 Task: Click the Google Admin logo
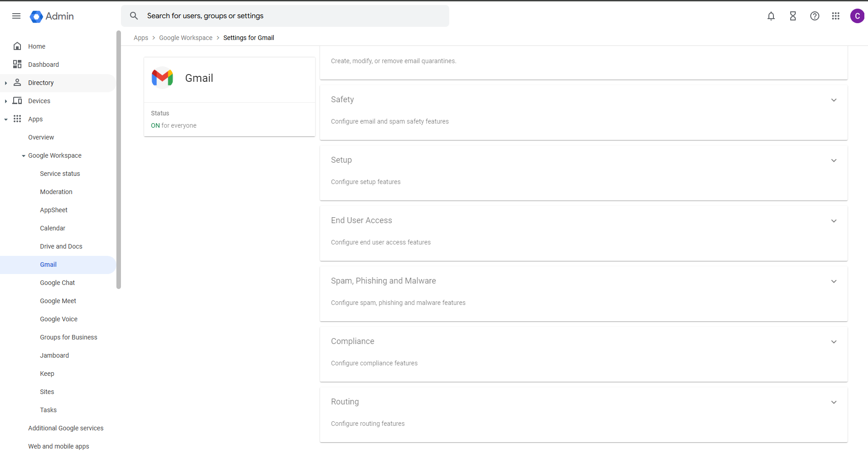click(52, 16)
